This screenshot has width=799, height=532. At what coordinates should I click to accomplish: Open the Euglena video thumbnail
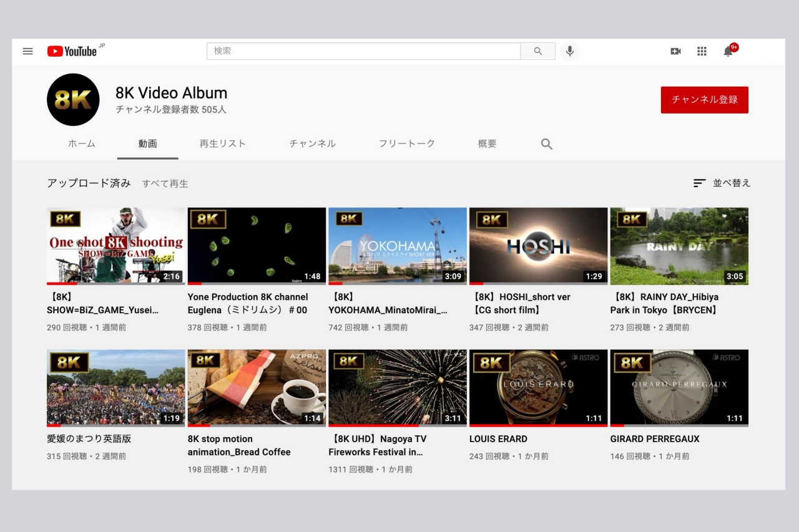(x=257, y=246)
